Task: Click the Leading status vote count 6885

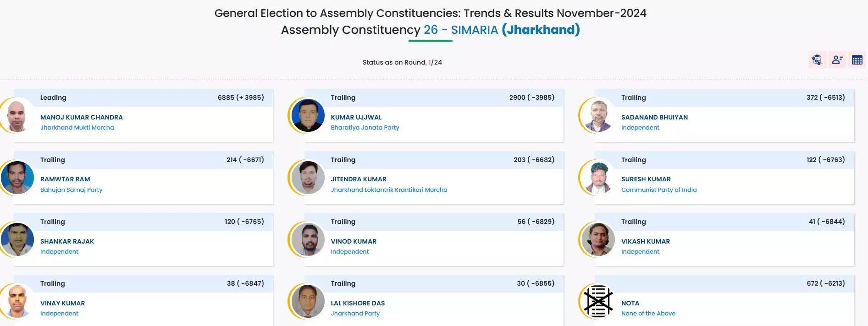Action: [226, 98]
